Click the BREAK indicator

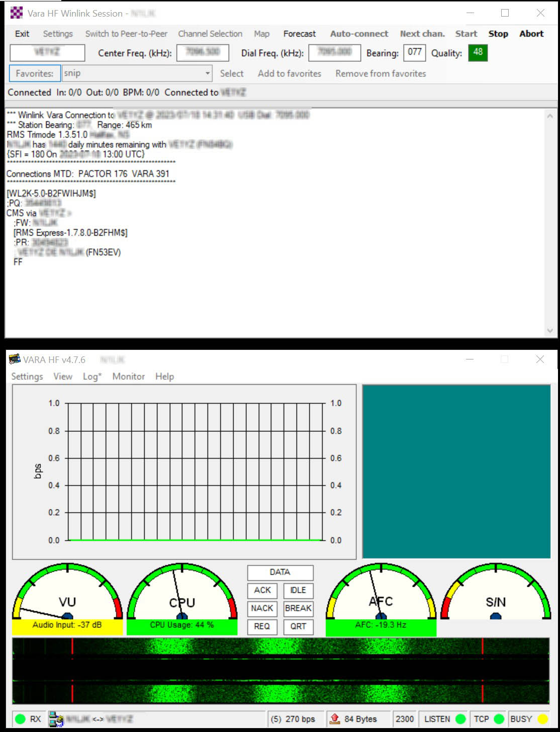pos(298,609)
